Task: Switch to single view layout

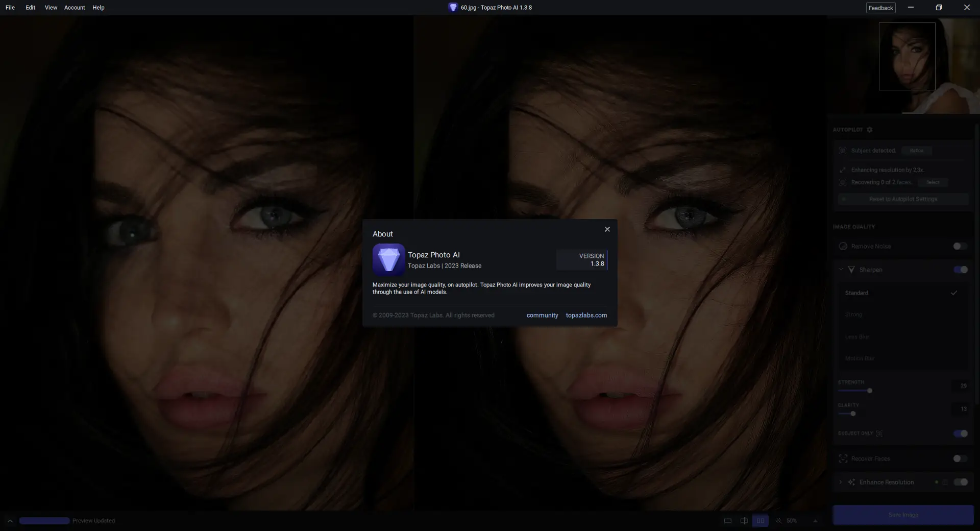Action: (x=728, y=521)
